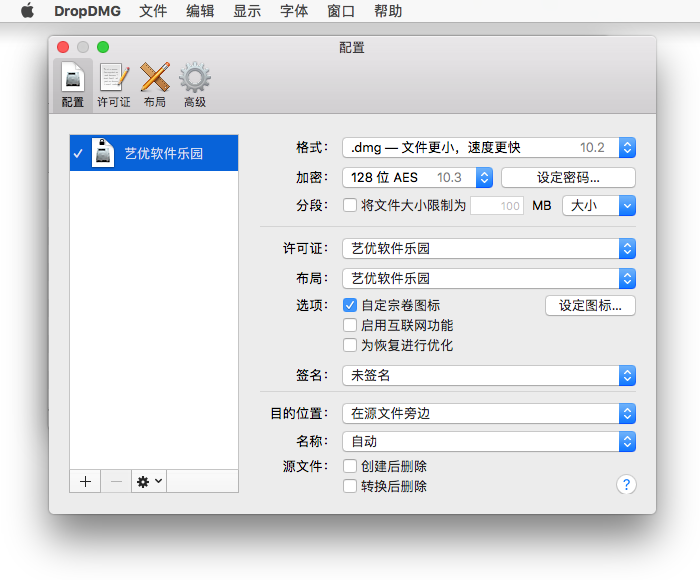Toggle checkmark of 艺优软件乐园 configuration

[78, 154]
